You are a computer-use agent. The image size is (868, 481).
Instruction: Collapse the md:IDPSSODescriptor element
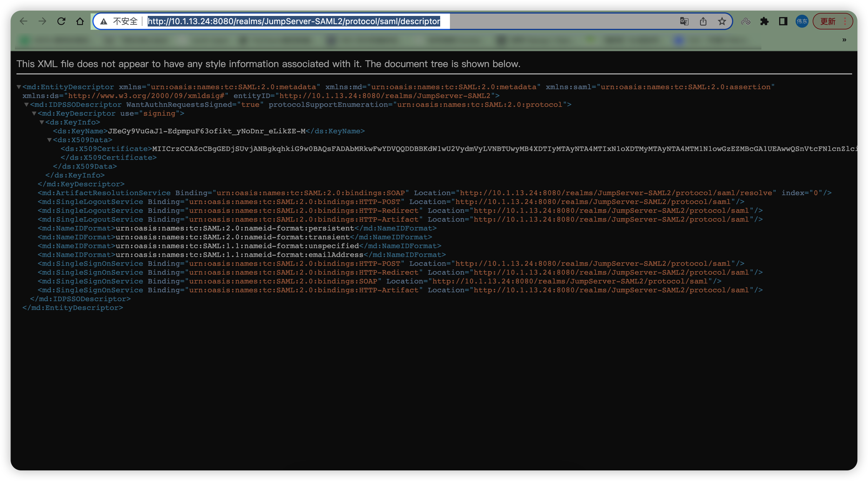(x=26, y=105)
